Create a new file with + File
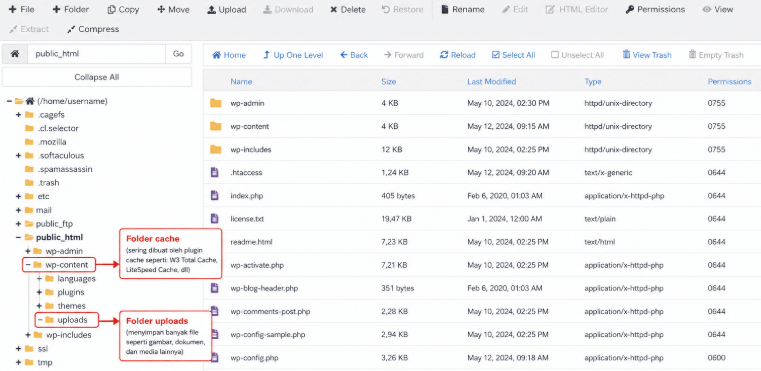The height and width of the screenshot is (371, 761). [x=21, y=9]
